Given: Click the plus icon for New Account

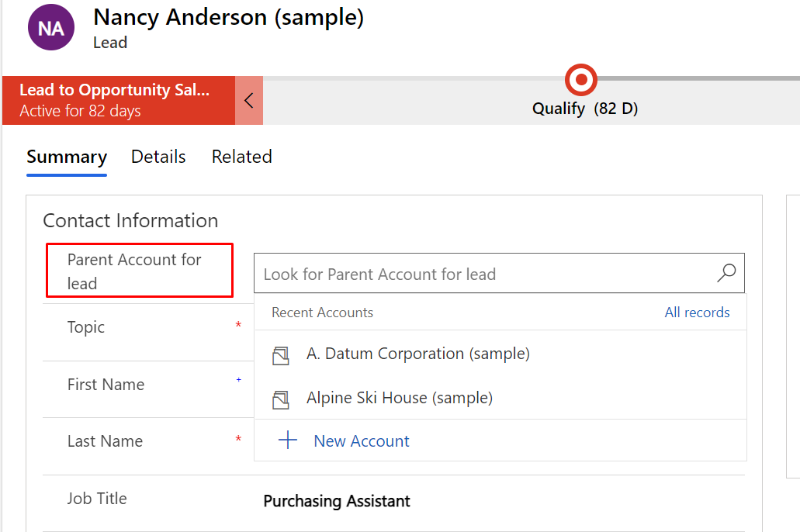Looking at the screenshot, I should pyautogui.click(x=288, y=440).
